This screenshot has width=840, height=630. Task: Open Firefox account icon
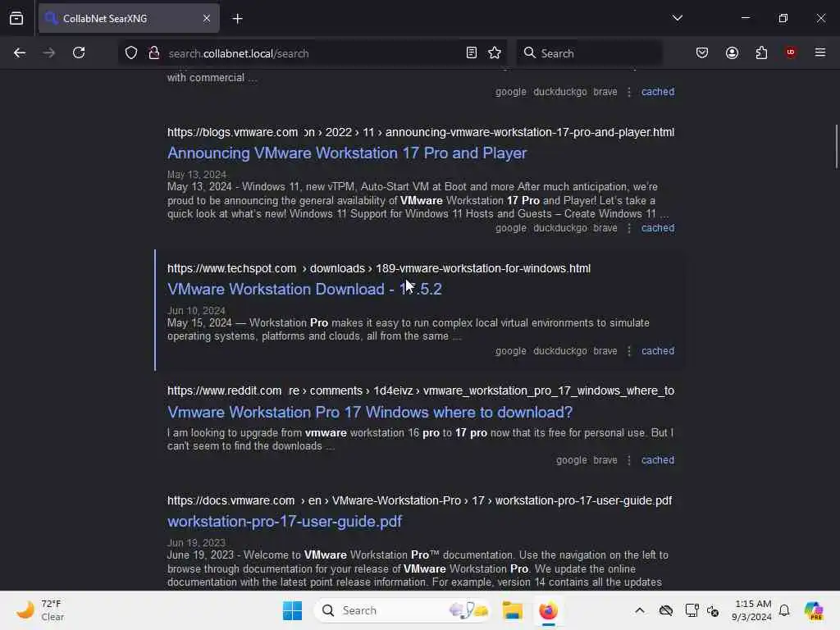point(732,53)
